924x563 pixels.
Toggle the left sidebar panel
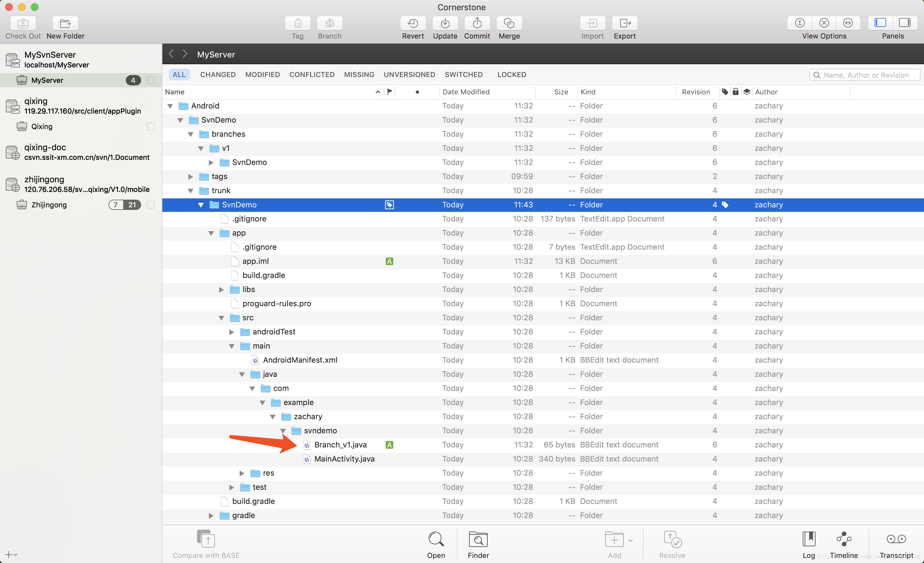pyautogui.click(x=880, y=23)
